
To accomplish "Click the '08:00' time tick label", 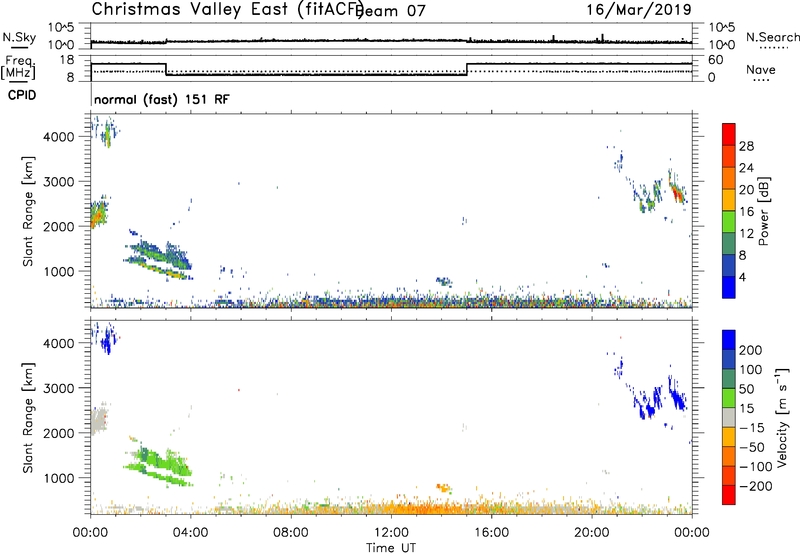I will click(291, 533).
